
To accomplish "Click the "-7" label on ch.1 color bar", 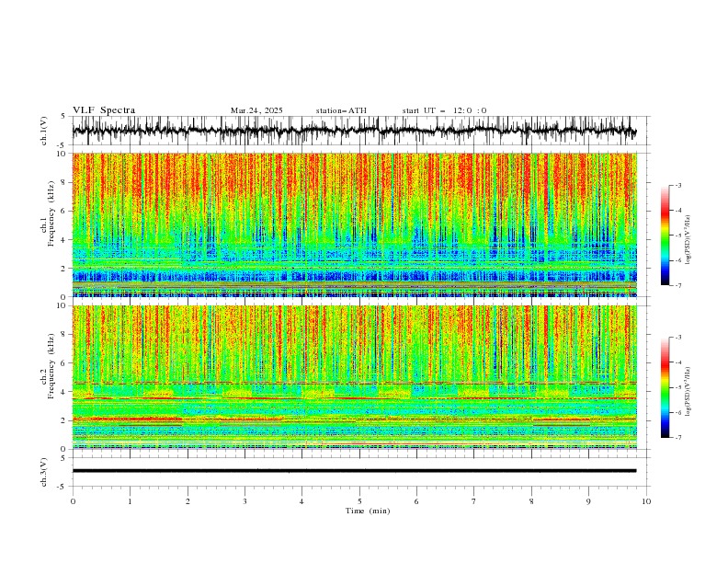I will pyautogui.click(x=677, y=286).
